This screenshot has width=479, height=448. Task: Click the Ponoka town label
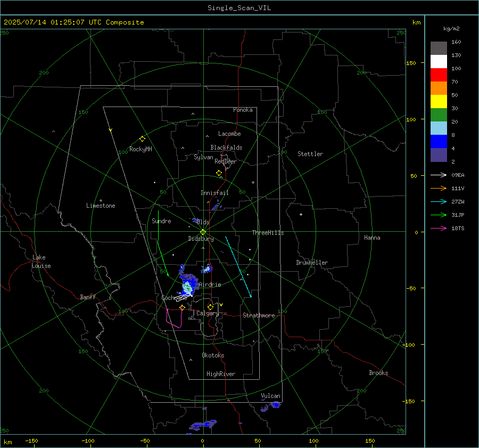pos(243,110)
